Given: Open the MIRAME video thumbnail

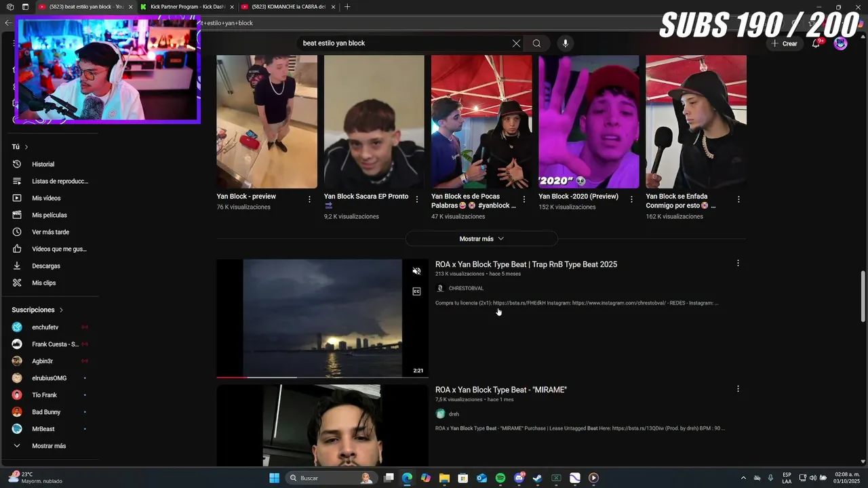Looking at the screenshot, I should click(x=322, y=426).
